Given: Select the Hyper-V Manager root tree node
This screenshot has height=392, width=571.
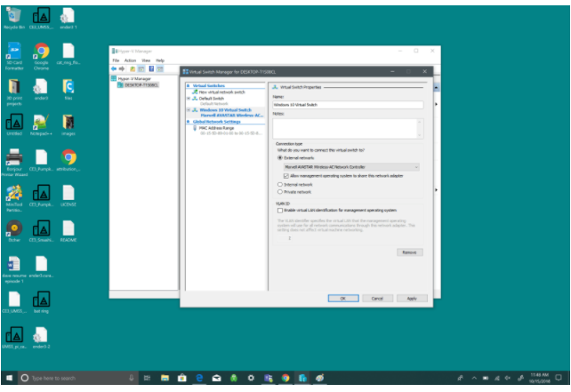Looking at the screenshot, I should [x=134, y=79].
